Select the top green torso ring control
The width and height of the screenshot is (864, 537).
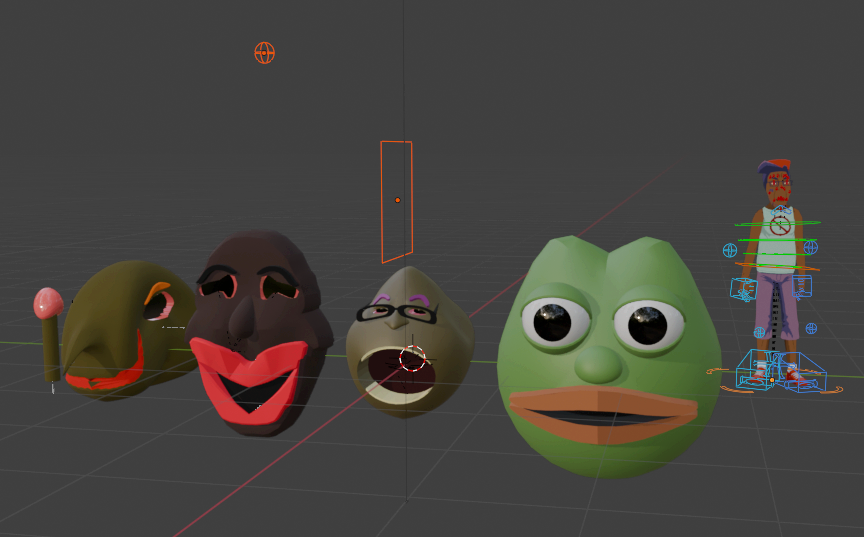[x=777, y=223]
